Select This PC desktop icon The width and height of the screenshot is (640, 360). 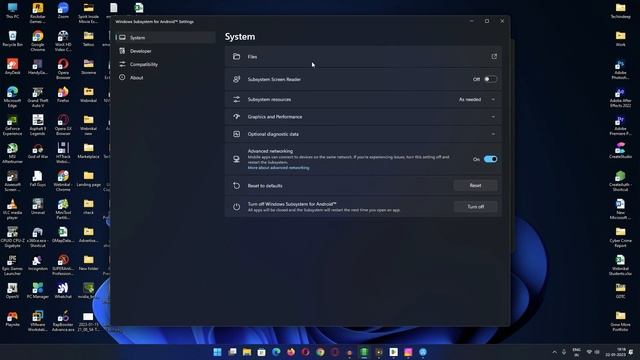coord(12,11)
